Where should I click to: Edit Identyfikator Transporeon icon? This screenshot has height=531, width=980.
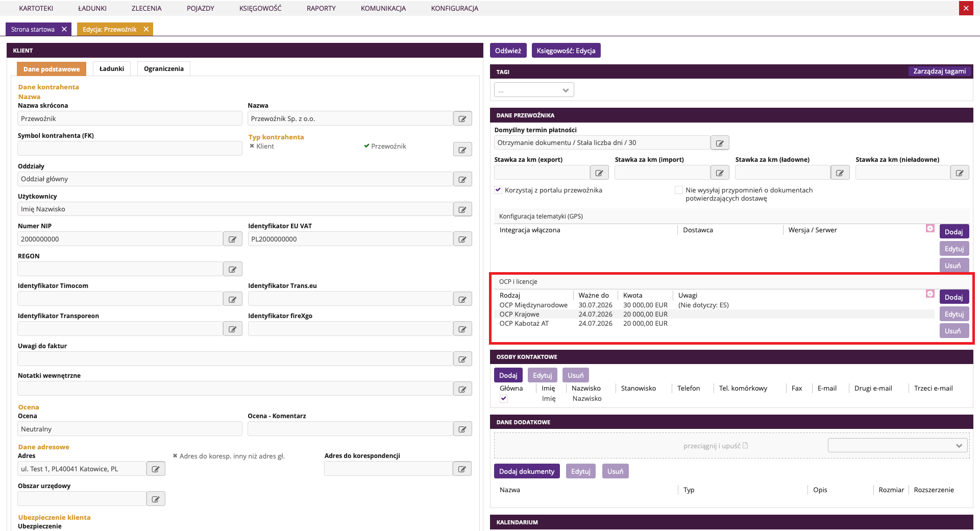pyautogui.click(x=233, y=329)
